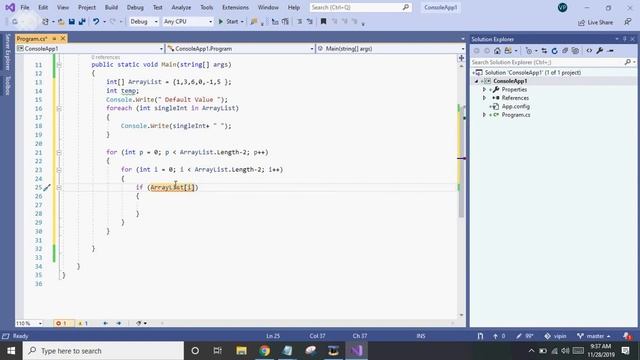The width and height of the screenshot is (640, 360).
Task: Toggle a bookmark on the current line
Action: (323, 22)
